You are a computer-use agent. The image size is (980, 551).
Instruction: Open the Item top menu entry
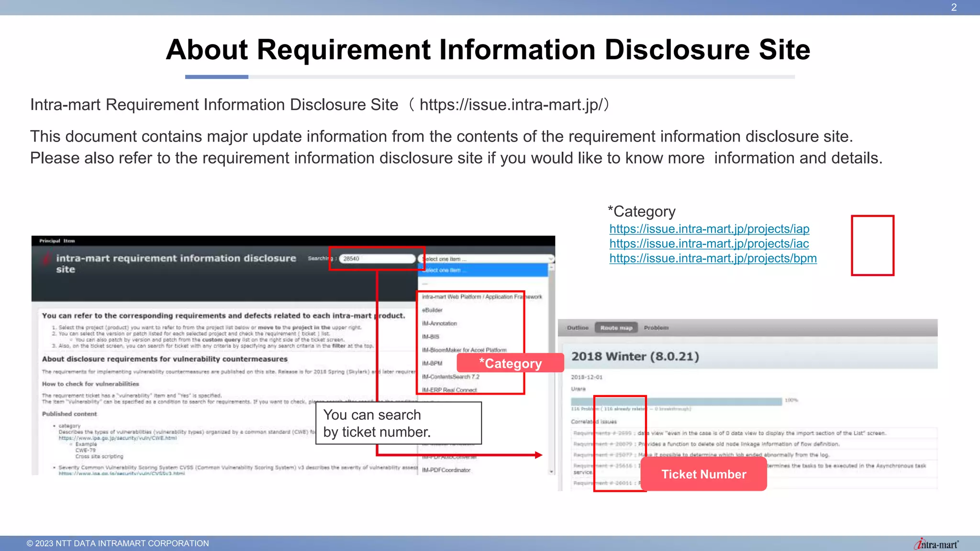coord(69,241)
